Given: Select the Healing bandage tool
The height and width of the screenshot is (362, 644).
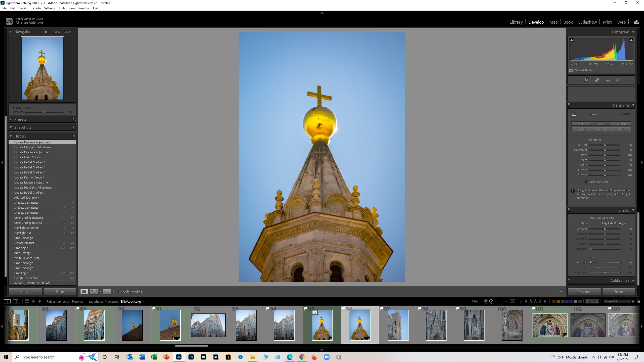Looking at the screenshot, I should pyautogui.click(x=597, y=80).
